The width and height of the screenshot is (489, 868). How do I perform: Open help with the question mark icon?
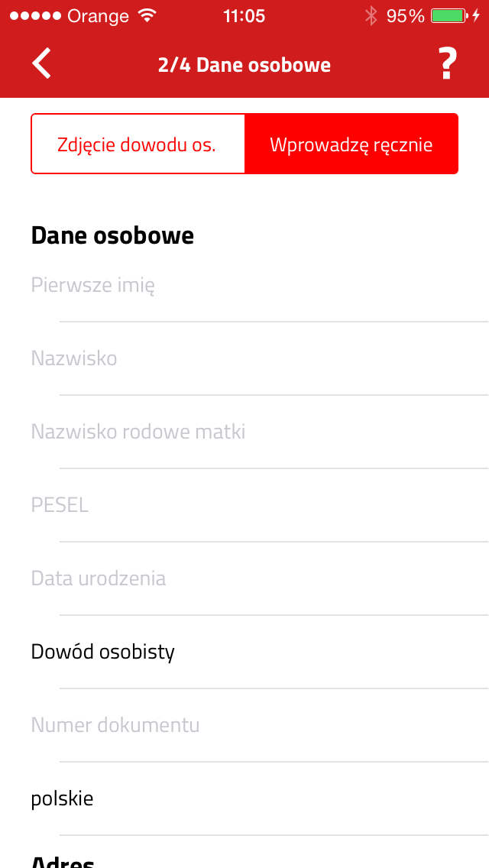click(x=448, y=63)
